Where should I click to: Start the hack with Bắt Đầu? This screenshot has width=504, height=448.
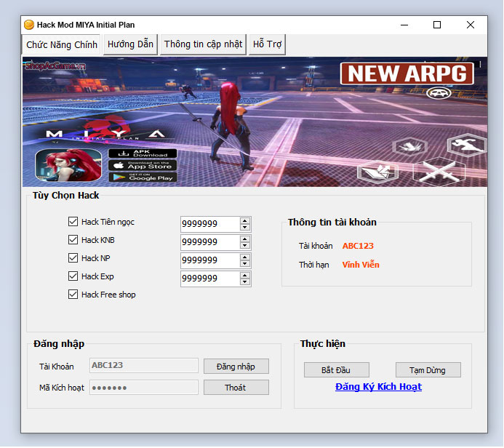tap(336, 370)
